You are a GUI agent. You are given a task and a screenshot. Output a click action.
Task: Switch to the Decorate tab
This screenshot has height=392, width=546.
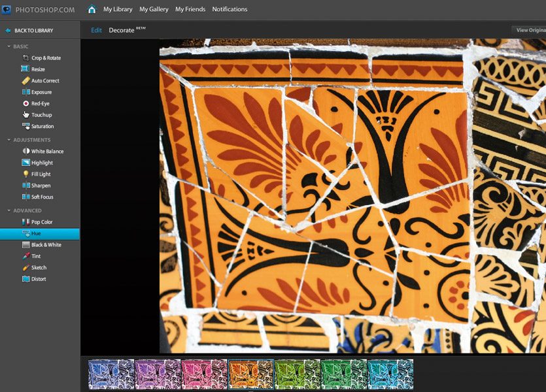tap(121, 30)
